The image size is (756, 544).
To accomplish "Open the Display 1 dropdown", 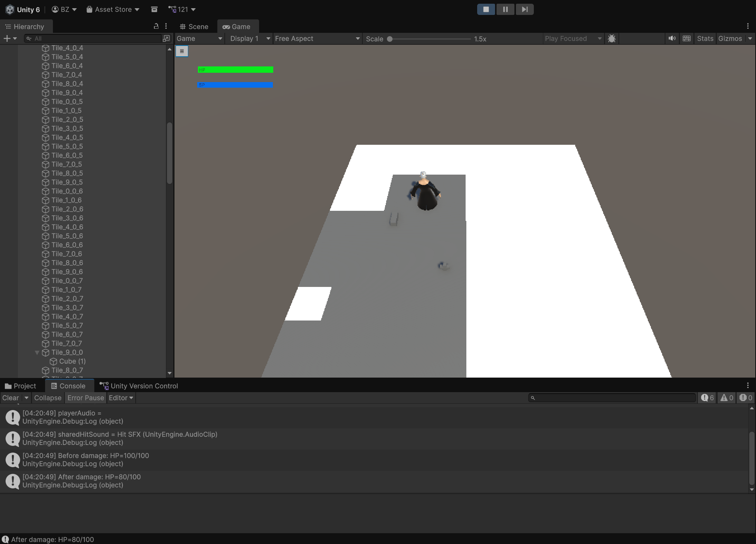I will pos(249,38).
